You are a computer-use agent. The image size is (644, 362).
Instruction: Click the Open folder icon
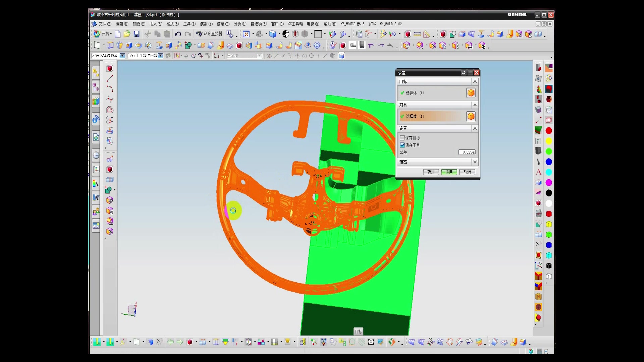pyautogui.click(x=127, y=34)
